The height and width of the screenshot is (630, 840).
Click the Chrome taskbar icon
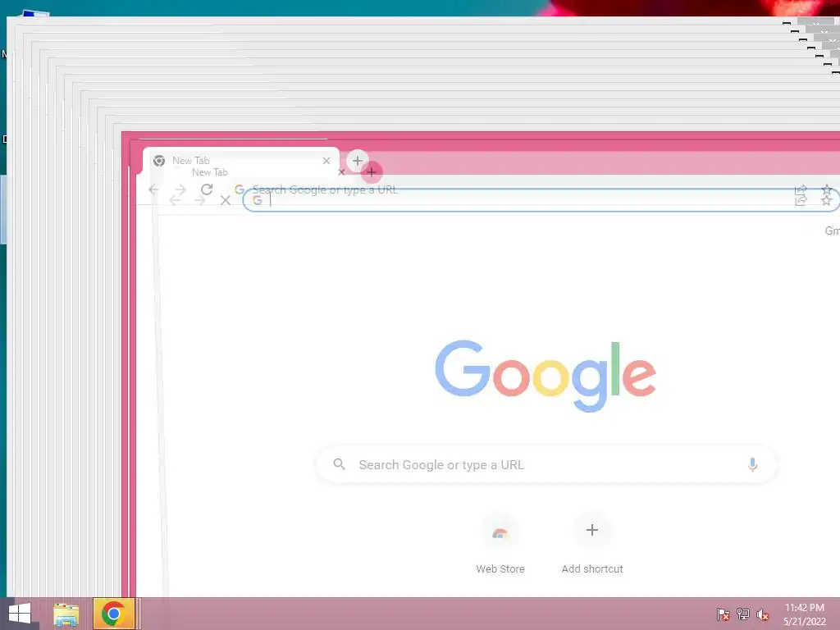tap(113, 614)
